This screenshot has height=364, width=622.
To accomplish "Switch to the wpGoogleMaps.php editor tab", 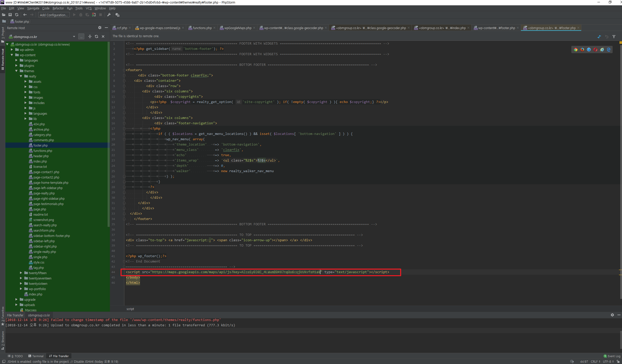I will 238,28.
